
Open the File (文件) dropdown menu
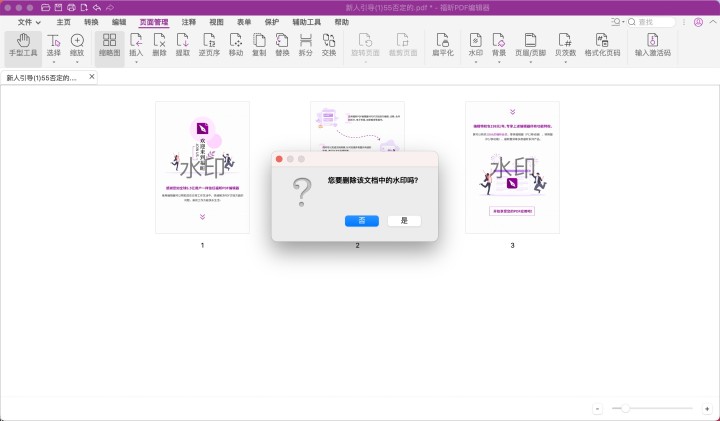pyautogui.click(x=30, y=21)
